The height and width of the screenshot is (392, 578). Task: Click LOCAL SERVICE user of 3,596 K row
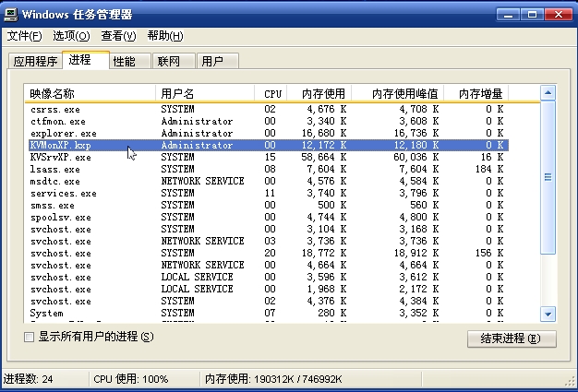pos(197,277)
